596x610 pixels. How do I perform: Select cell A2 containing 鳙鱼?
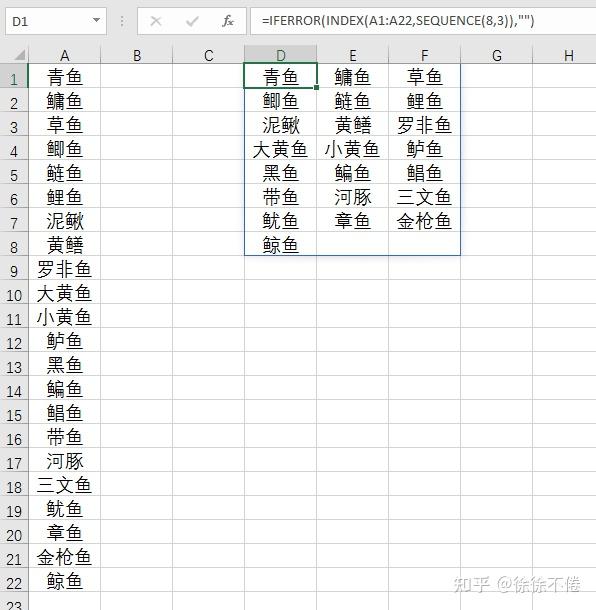tap(65, 100)
